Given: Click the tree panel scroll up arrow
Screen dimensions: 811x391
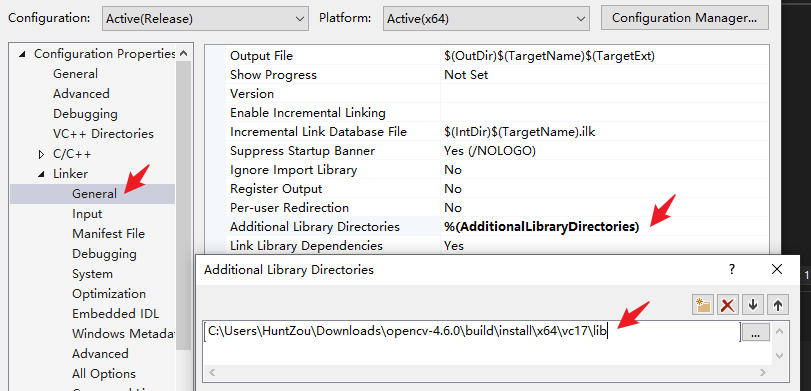Looking at the screenshot, I should [184, 53].
